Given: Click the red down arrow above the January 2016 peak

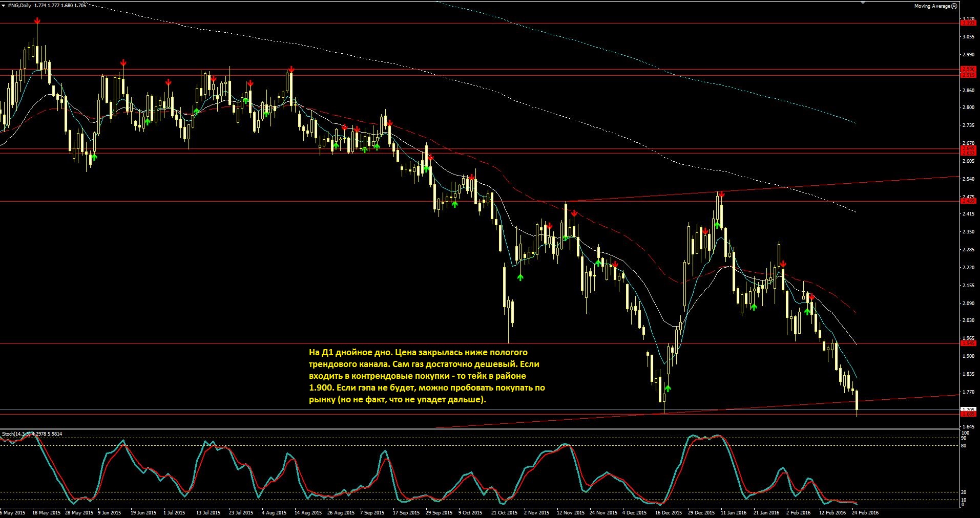Looking at the screenshot, I should pos(721,195).
